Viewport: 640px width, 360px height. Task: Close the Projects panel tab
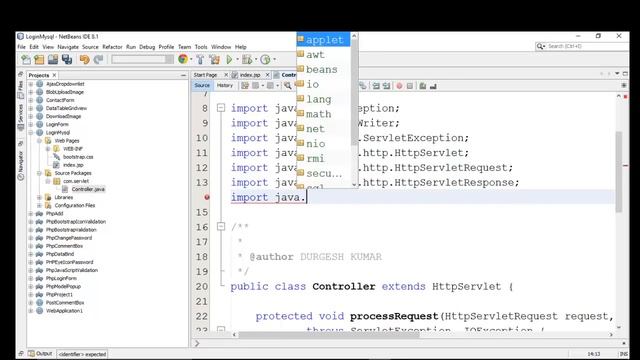tap(54, 75)
